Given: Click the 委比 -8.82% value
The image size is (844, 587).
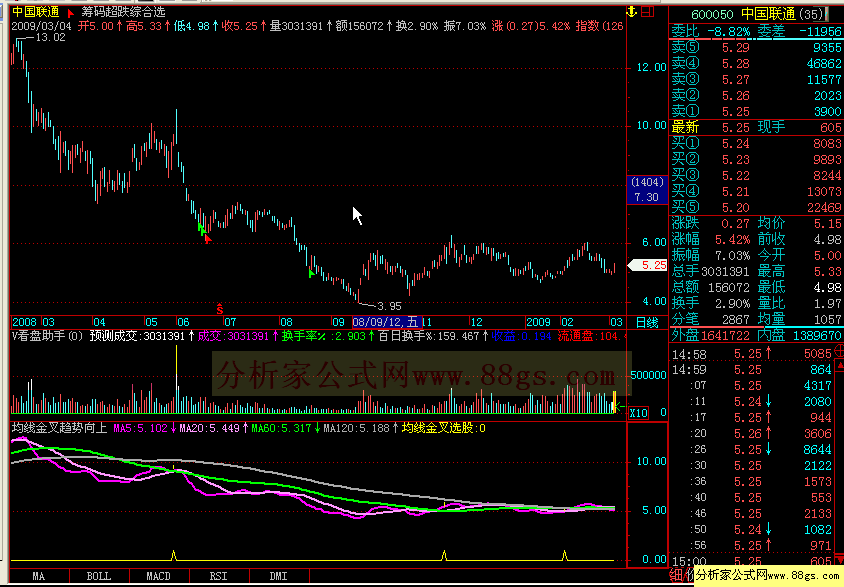Looking at the screenshot, I should pos(728,32).
